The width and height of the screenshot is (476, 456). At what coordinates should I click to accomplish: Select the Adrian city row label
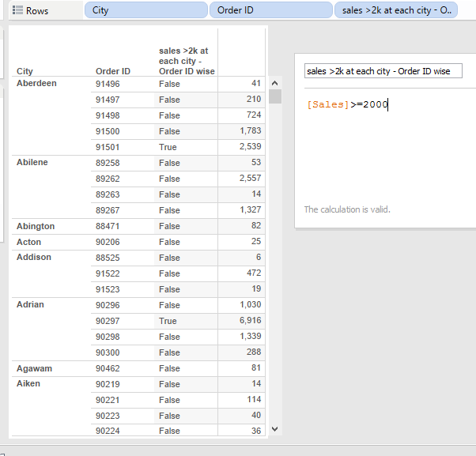(30, 304)
